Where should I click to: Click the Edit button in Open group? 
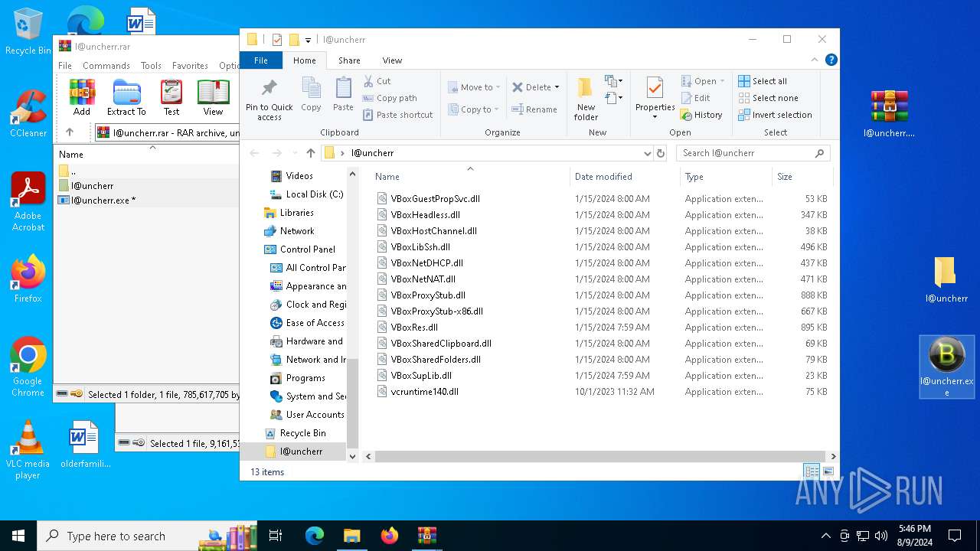point(695,98)
